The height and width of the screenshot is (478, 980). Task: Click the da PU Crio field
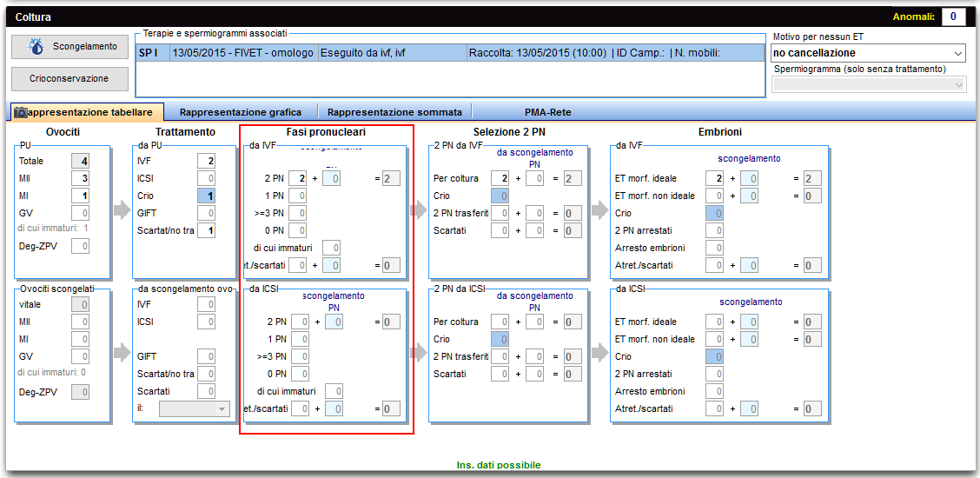206,196
